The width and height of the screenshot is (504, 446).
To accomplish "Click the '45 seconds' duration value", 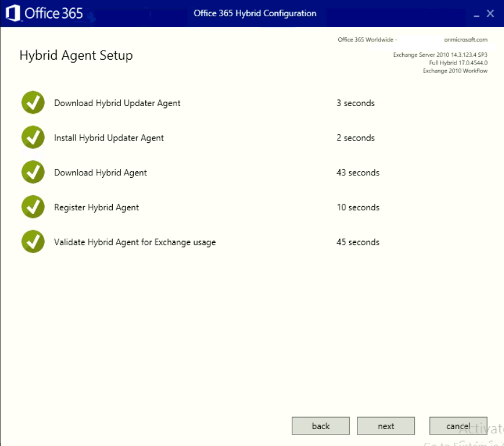I will (x=358, y=242).
